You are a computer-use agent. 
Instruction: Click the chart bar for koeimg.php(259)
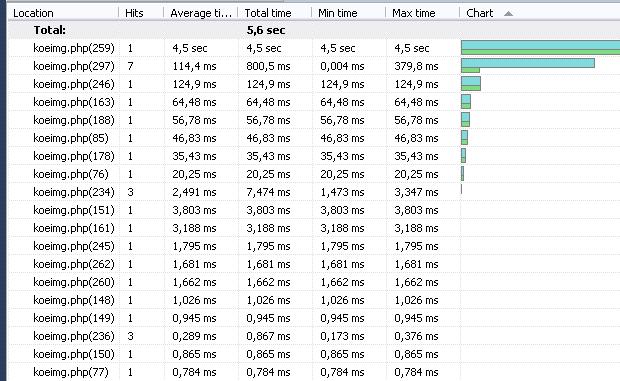pos(541,47)
